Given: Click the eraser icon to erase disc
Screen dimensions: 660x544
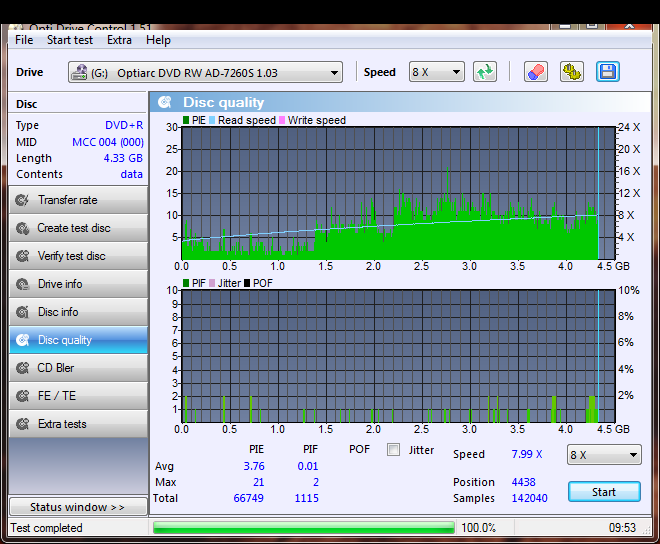Looking at the screenshot, I should point(536,72).
